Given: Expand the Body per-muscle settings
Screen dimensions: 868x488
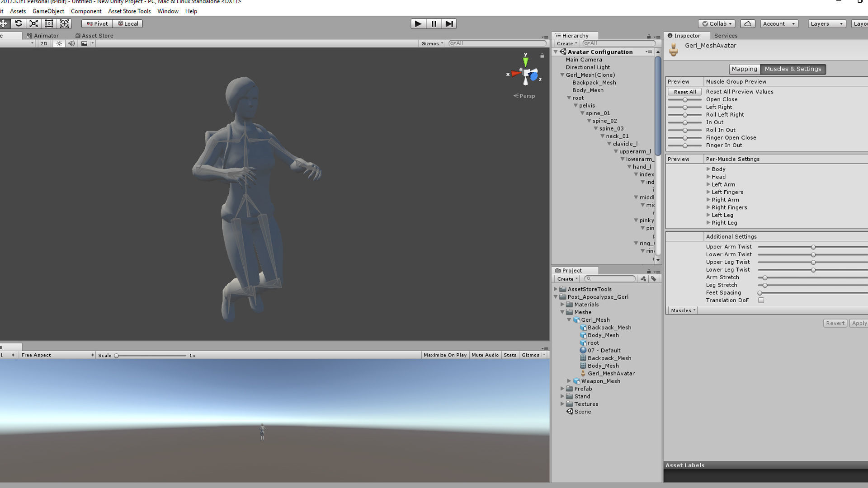Looking at the screenshot, I should click(x=708, y=169).
